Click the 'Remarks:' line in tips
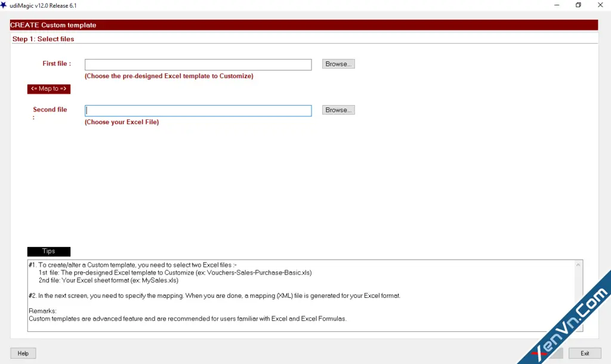The height and width of the screenshot is (364, 611). point(42,311)
